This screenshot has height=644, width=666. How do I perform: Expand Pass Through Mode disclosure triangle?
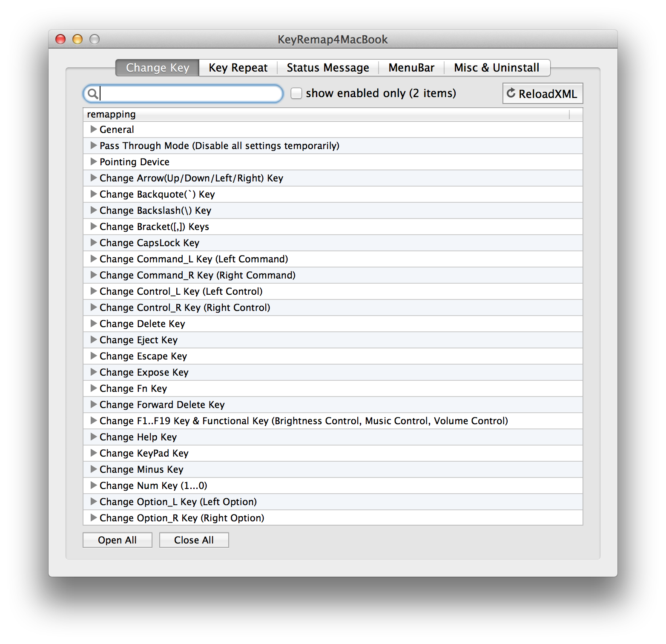[x=94, y=145]
